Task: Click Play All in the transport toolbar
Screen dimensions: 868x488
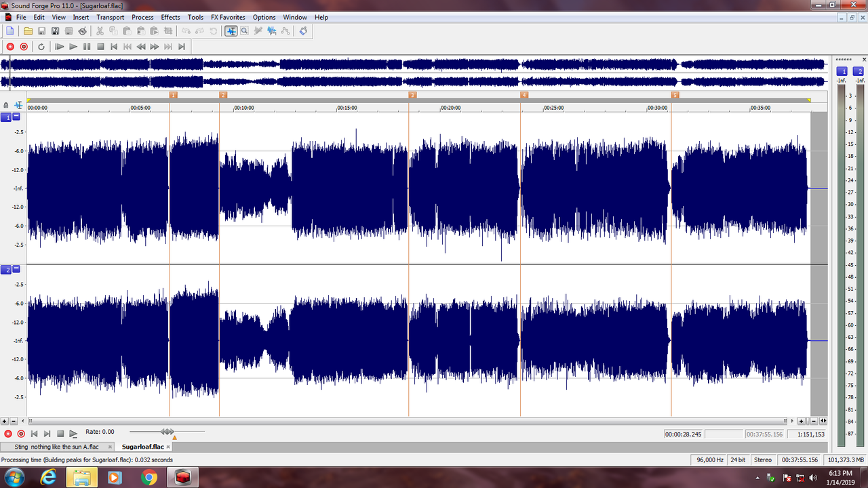Action: coord(60,47)
